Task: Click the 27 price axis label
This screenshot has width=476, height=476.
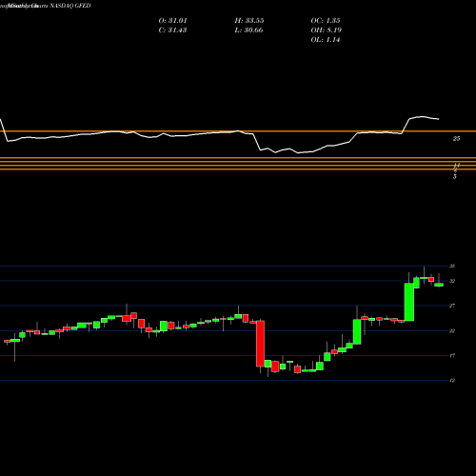Action: [x=452, y=306]
